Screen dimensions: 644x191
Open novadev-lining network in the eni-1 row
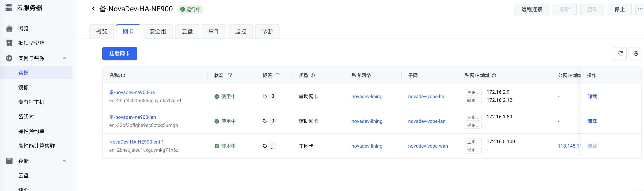367,146
